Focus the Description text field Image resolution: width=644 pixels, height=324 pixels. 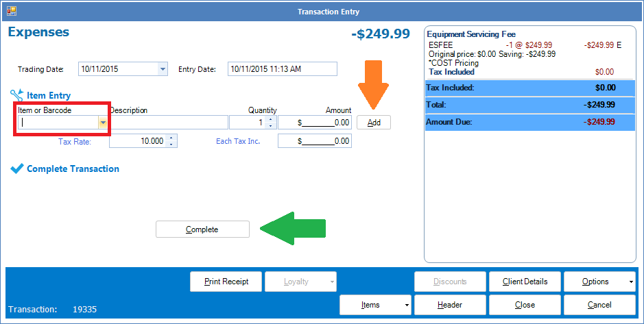[x=169, y=123]
